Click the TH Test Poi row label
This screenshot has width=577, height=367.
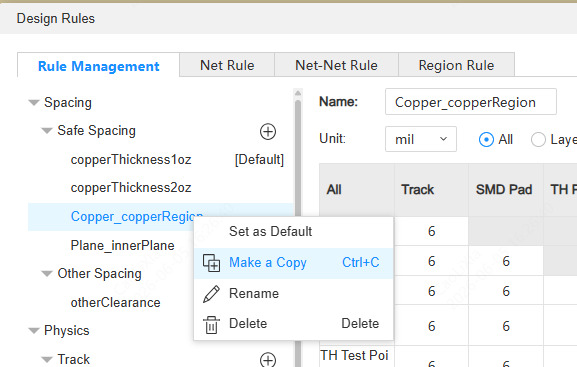pos(354,355)
